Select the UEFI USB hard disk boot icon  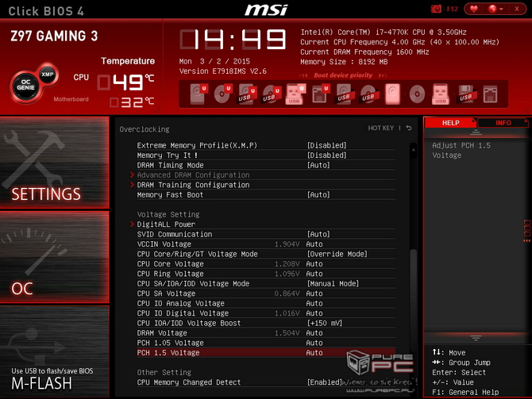click(247, 94)
